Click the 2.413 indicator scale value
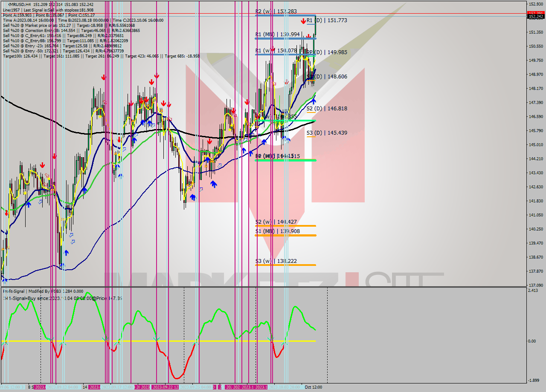The image size is (546, 392). [x=533, y=291]
